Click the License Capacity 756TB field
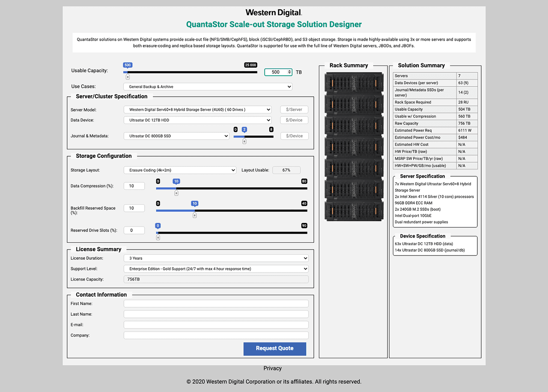The image size is (548, 392). pos(216,279)
